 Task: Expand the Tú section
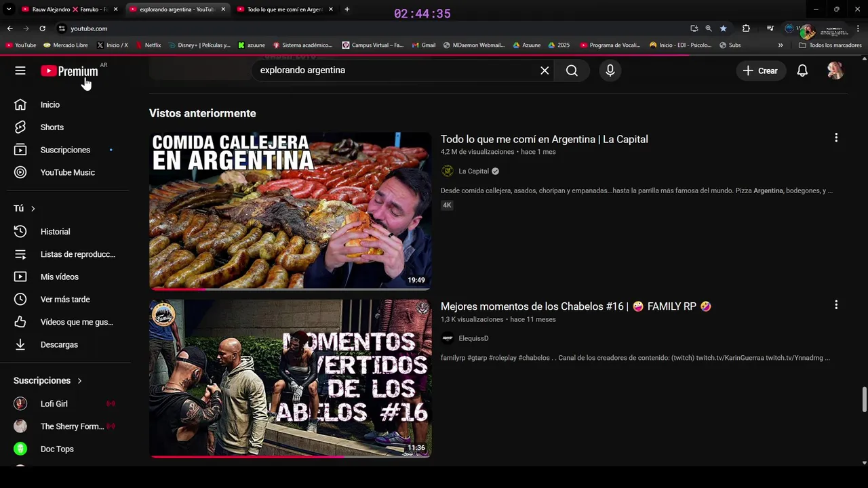tap(24, 209)
